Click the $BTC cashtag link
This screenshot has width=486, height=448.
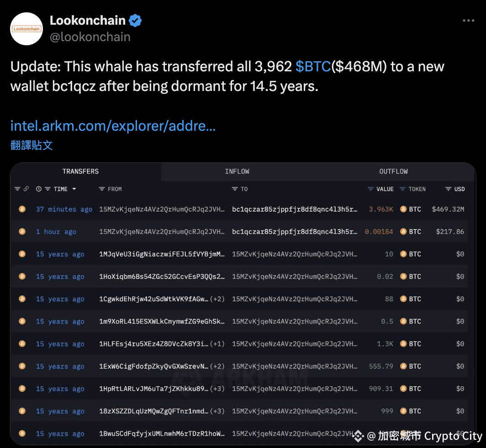click(313, 66)
